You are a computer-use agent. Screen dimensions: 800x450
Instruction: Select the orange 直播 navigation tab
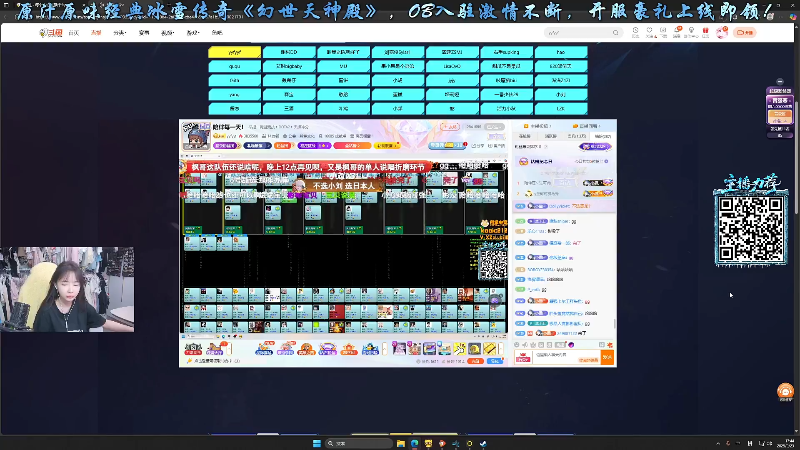pyautogui.click(x=96, y=33)
